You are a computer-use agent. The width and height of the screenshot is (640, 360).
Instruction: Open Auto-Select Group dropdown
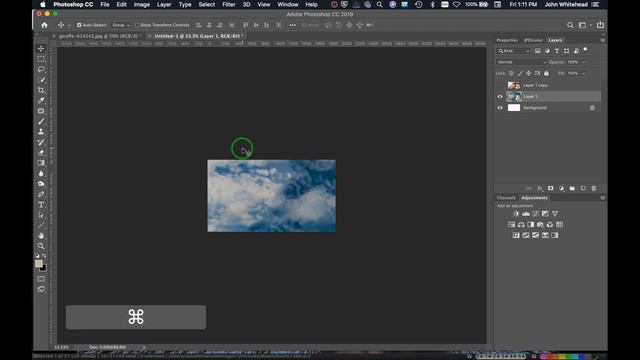point(121,25)
